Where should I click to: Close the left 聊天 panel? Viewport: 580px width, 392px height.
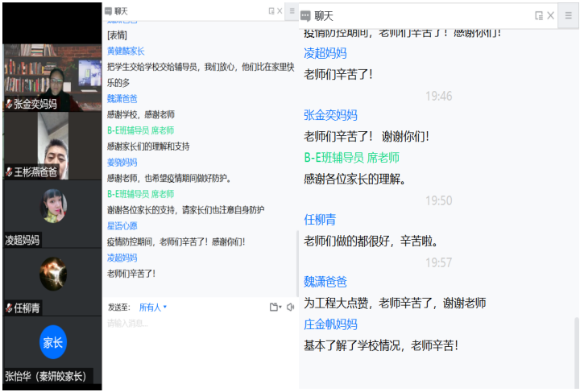click(x=280, y=11)
